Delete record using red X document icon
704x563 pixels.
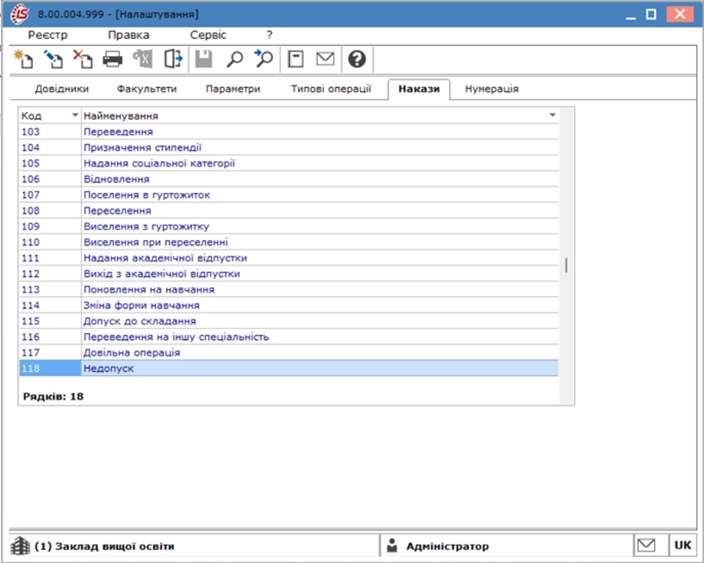[x=83, y=59]
